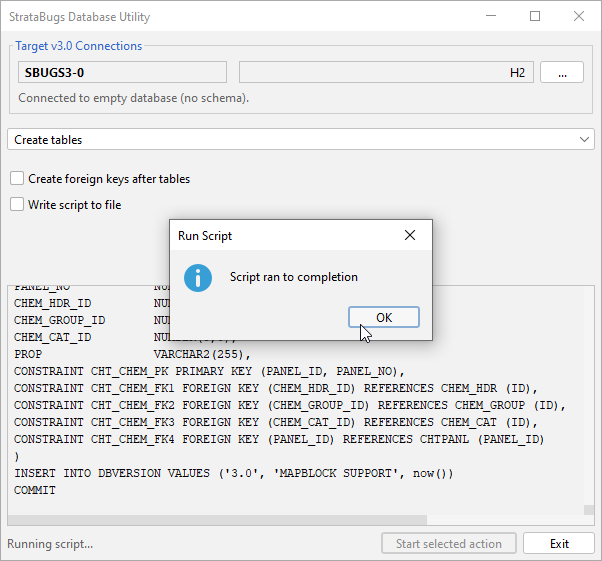Viewport: 602px width, 561px height.
Task: Click the CHT_CHEM_FK4 FOREIGN KEY line
Action: point(279,439)
